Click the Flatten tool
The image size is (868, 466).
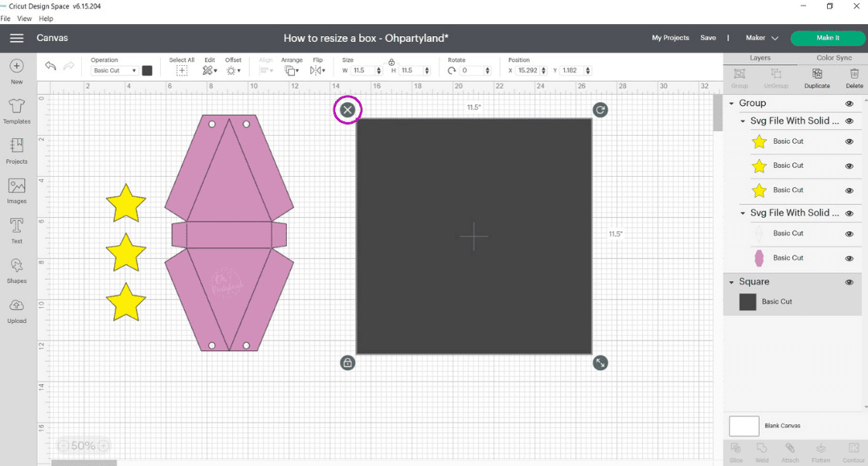(821, 452)
